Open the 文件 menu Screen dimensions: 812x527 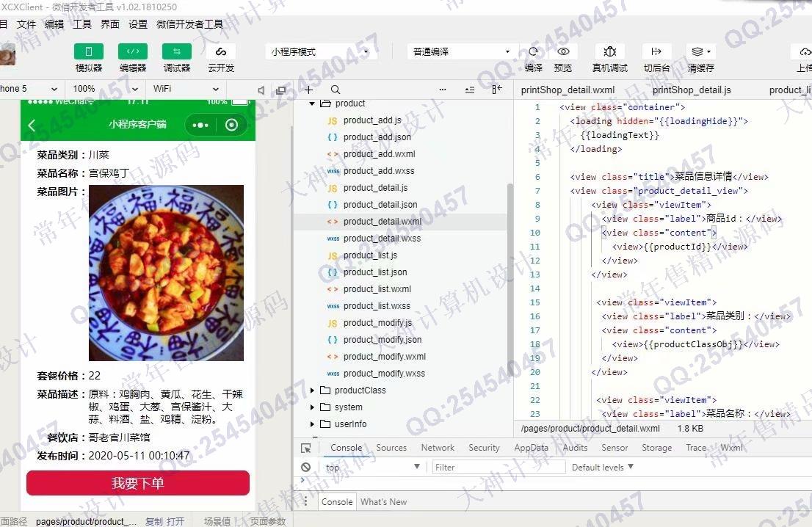pos(26,24)
